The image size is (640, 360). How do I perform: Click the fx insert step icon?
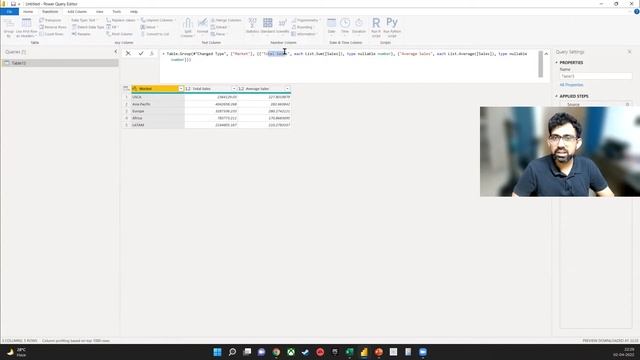tap(152, 53)
